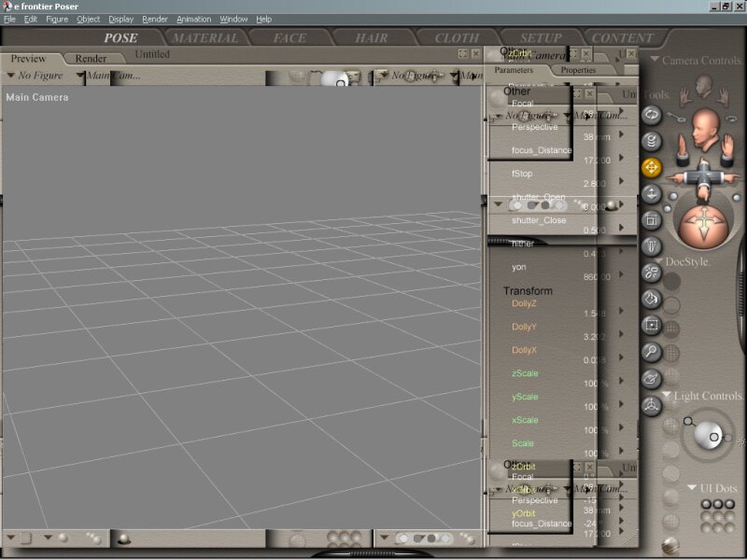Image resolution: width=747 pixels, height=560 pixels.
Task: Select the Taper editing tool
Action: 652,245
